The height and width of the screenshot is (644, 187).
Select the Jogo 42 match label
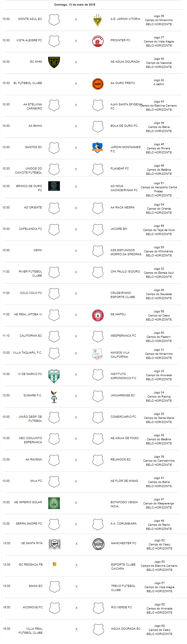tap(159, 80)
